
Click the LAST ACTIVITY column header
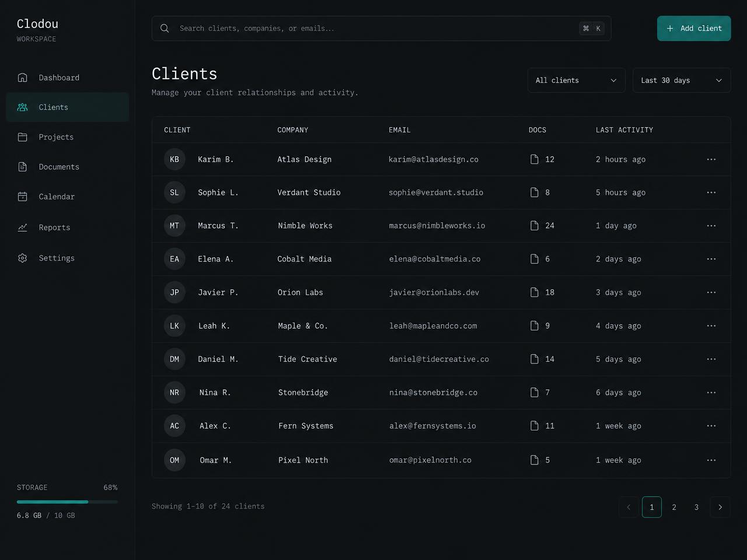pyautogui.click(x=624, y=130)
